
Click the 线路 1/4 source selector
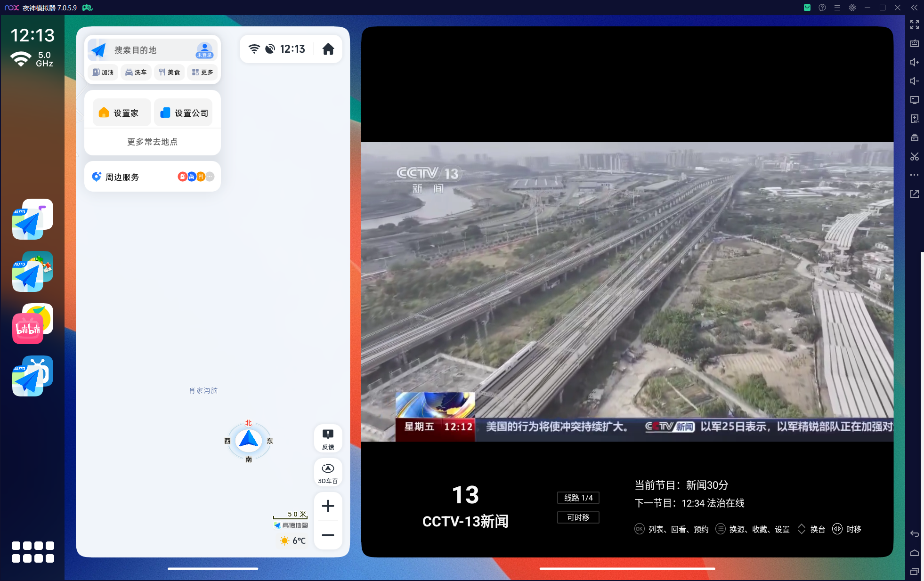tap(578, 498)
